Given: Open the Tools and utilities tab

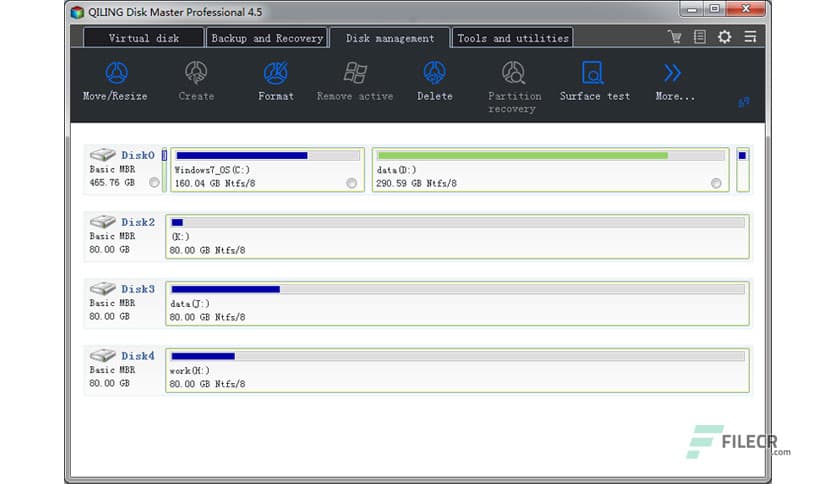Looking at the screenshot, I should click(x=513, y=38).
